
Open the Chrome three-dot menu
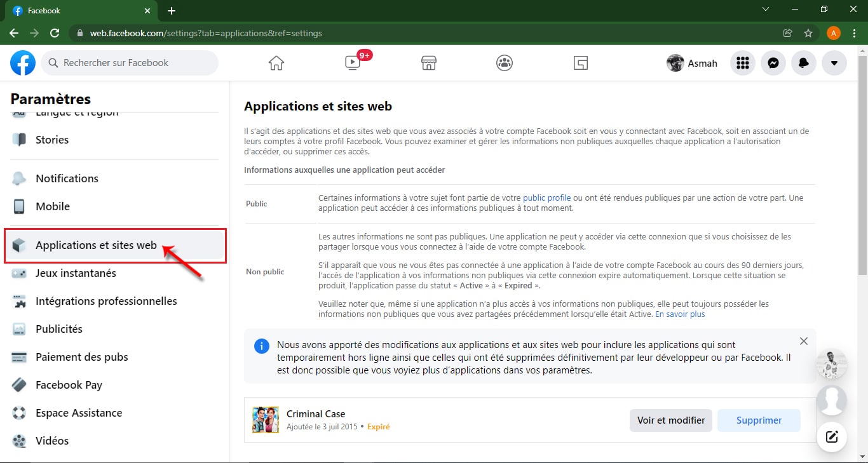tap(855, 33)
